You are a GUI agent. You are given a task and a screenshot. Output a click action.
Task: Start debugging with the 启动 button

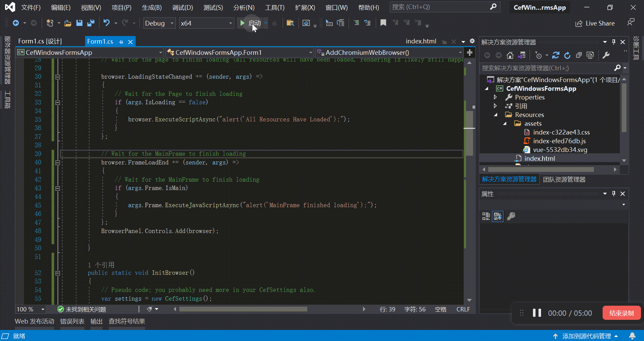pos(252,23)
